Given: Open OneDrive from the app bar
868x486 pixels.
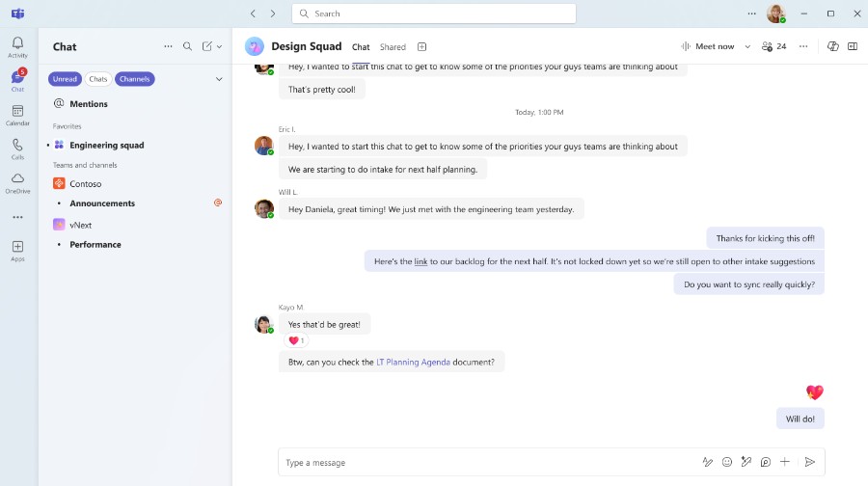Looking at the screenshot, I should click(x=17, y=183).
